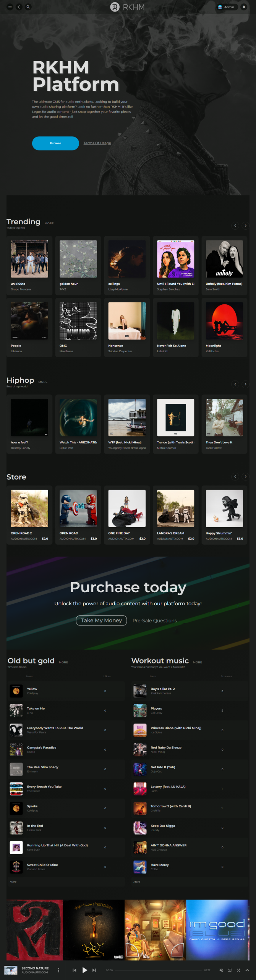Open the Admin user menu
This screenshot has height=980, width=256.
tap(226, 7)
